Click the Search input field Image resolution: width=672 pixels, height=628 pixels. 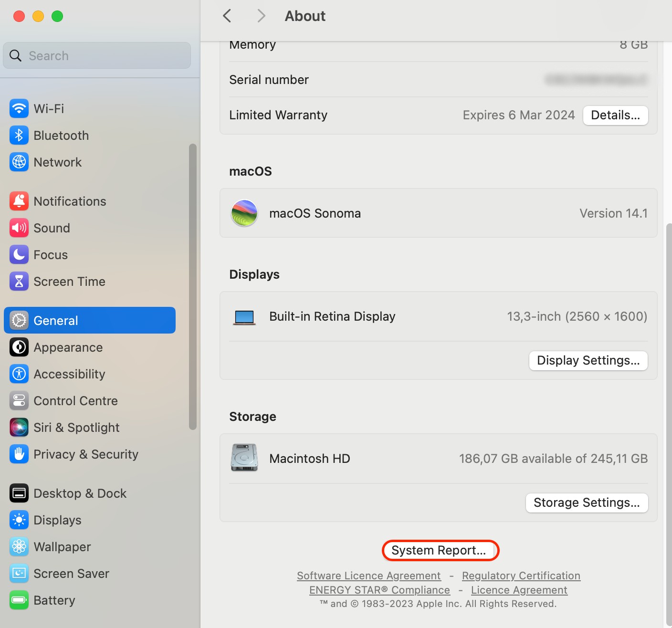coord(97,55)
